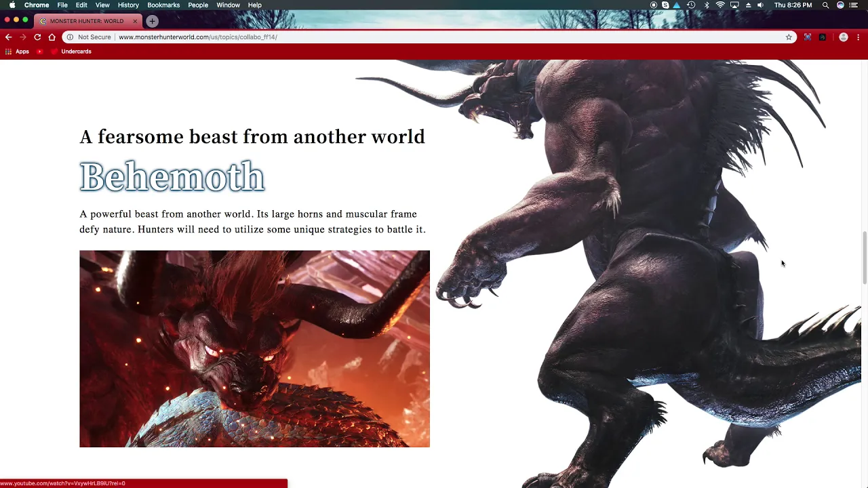Screen dimensions: 868x488
Task: Open the blue triangle menu bar icon
Action: pyautogui.click(x=677, y=5)
